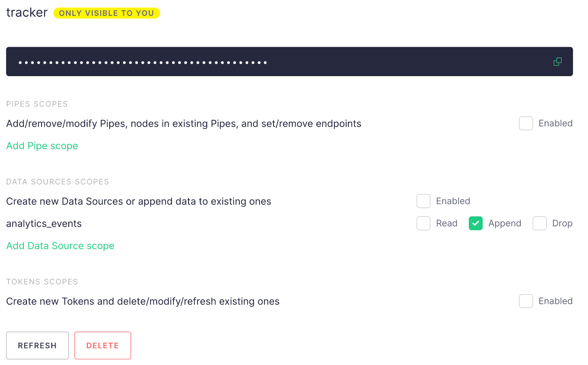The height and width of the screenshot is (365, 588).
Task: Click the Append label text
Action: [504, 223]
